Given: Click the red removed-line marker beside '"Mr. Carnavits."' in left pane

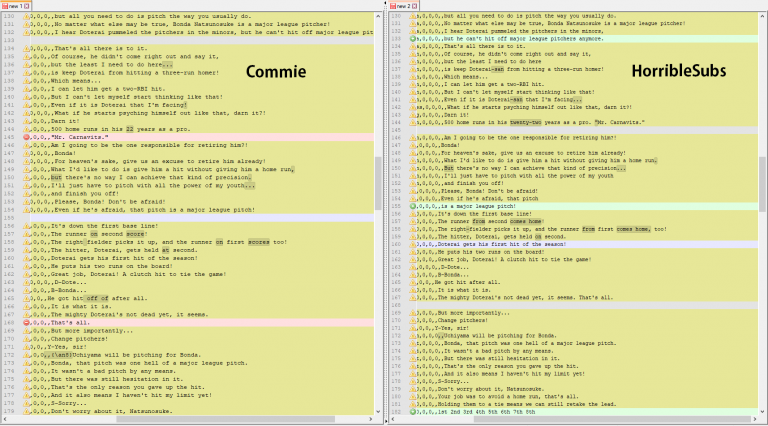Looking at the screenshot, I should 26,137.
